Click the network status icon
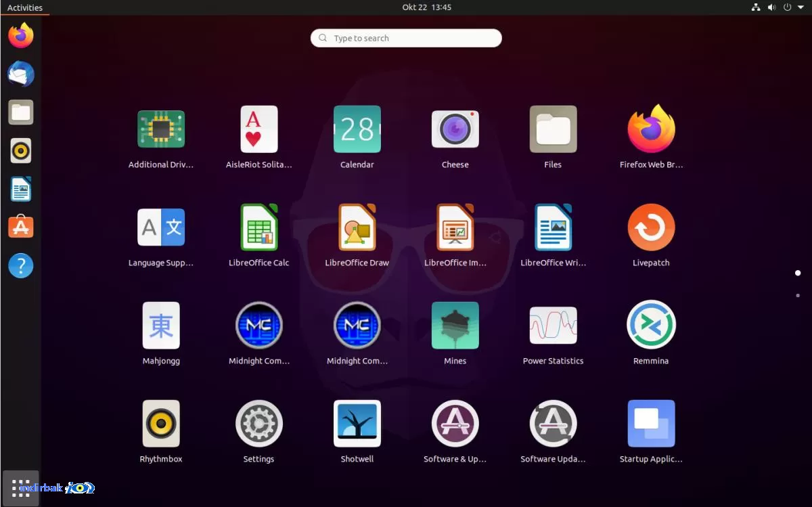This screenshot has width=812, height=507. 757,7
